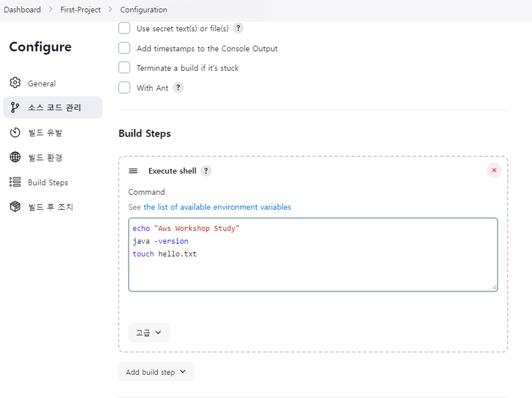Remove the Execute shell step with red X

494,170
